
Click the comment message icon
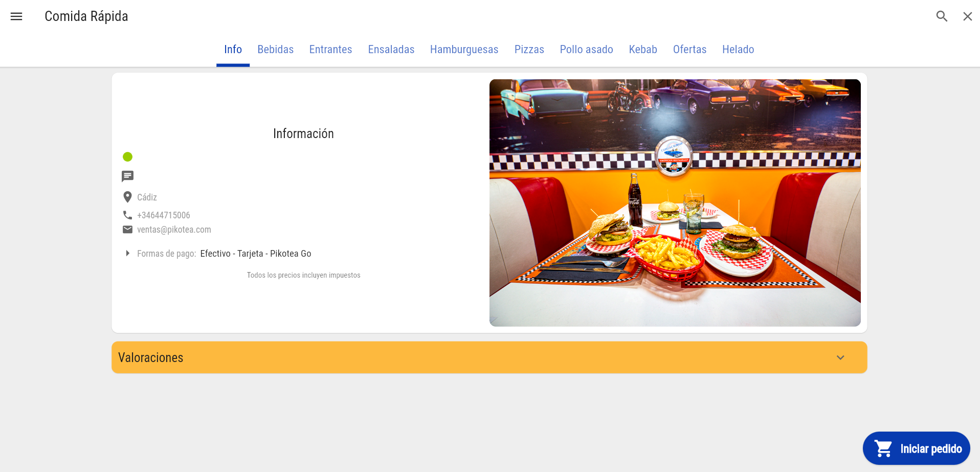click(127, 176)
